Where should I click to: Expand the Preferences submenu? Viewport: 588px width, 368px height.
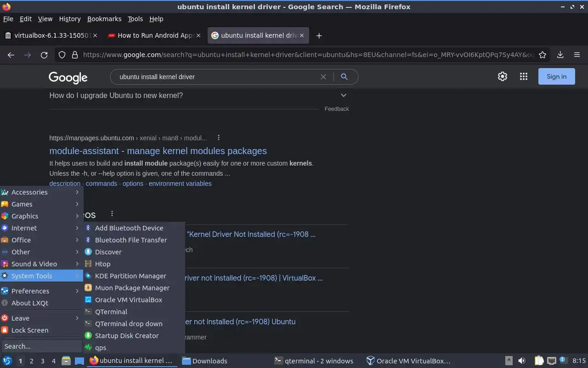tap(41, 291)
